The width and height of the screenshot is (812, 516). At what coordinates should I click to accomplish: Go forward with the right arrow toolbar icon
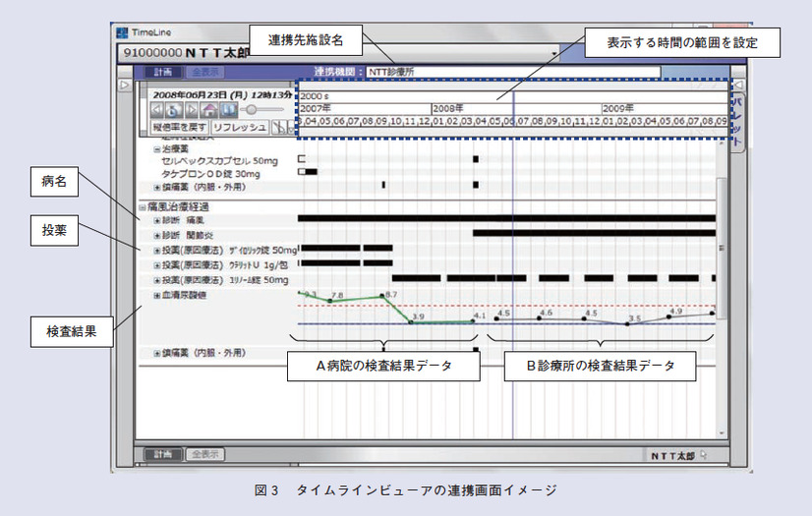[x=191, y=110]
